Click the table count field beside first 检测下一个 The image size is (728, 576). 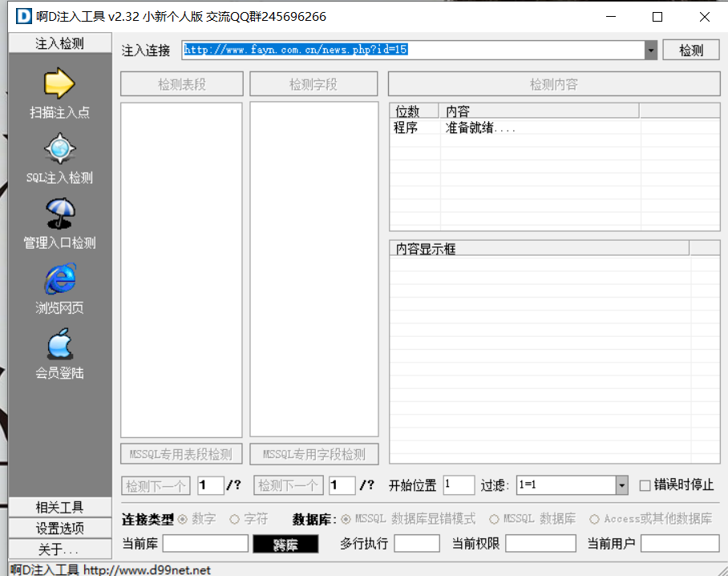coord(211,485)
